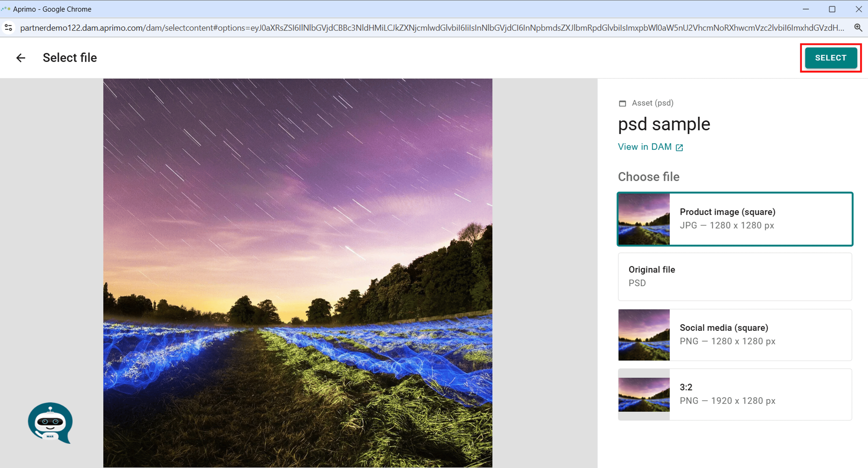The width and height of the screenshot is (868, 468).
Task: Choose the Original file PSD option
Action: tap(735, 277)
